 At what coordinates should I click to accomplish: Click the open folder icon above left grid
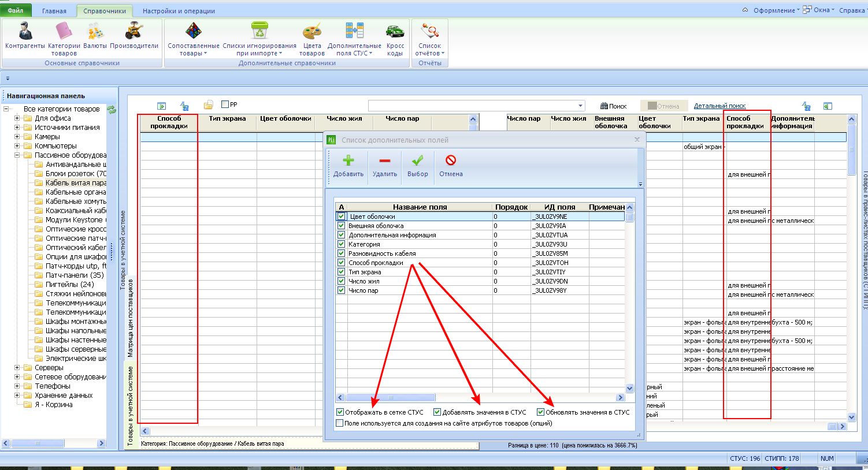click(208, 105)
